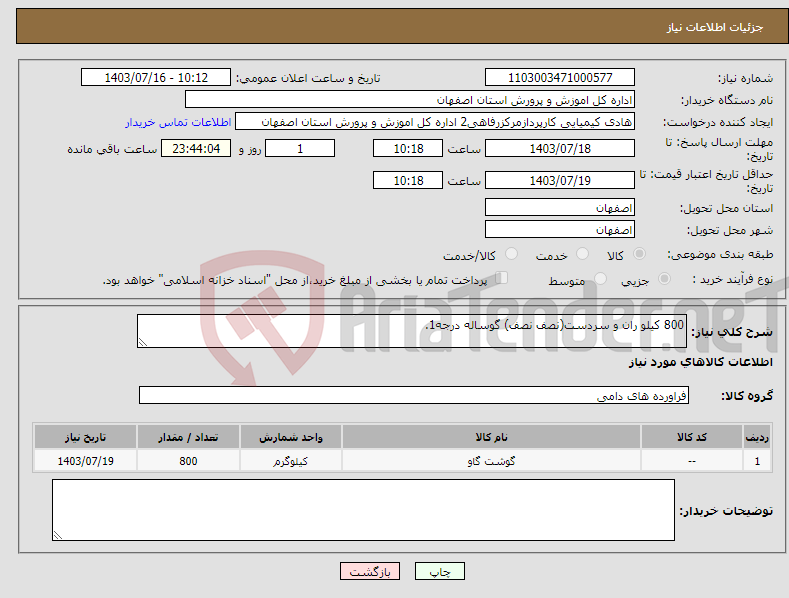
Task: Click price validity date 1403/07/19 field
Action: (560, 180)
